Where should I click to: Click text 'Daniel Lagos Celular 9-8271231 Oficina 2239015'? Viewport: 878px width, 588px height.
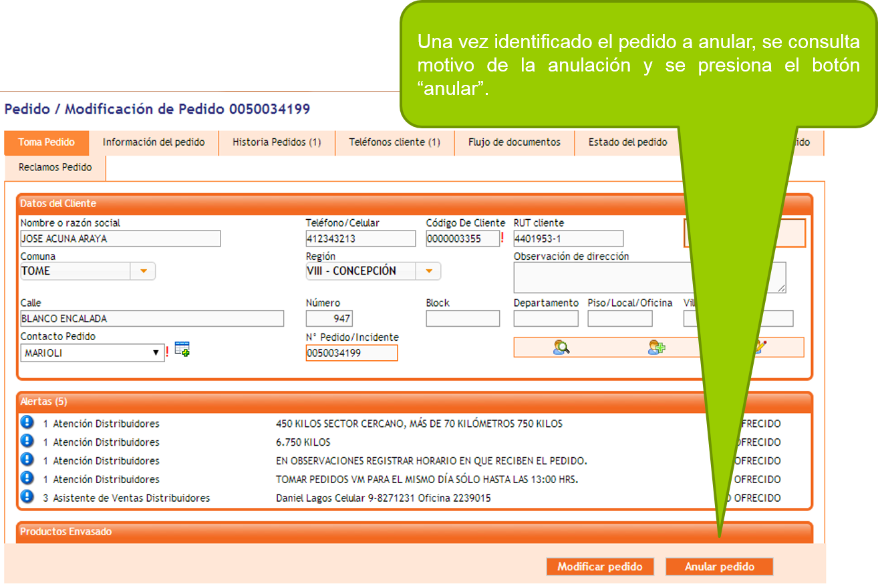(x=384, y=498)
